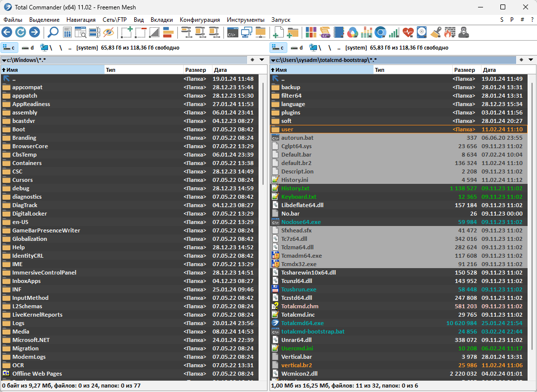Screen dimensions: 537x392
Task: Click the calculator icon in toolbar
Action: (x=67, y=33)
